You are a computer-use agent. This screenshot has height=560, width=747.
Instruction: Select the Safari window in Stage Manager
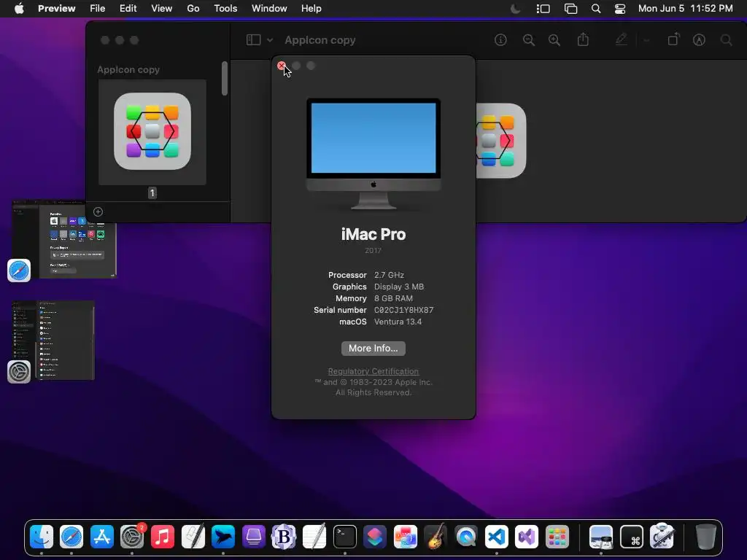[64, 239]
